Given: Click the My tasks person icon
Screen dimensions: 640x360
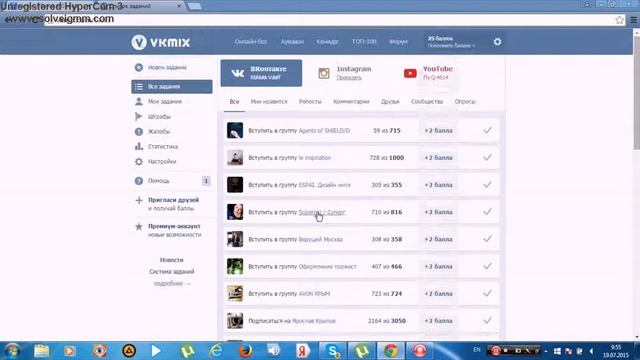Looking at the screenshot, I should click(x=139, y=101).
